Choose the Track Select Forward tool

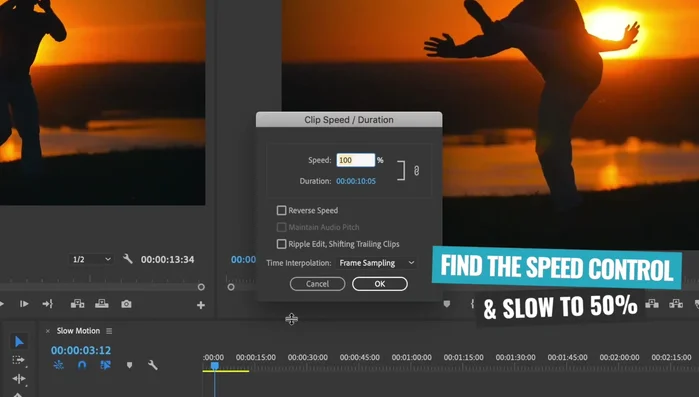(x=18, y=360)
